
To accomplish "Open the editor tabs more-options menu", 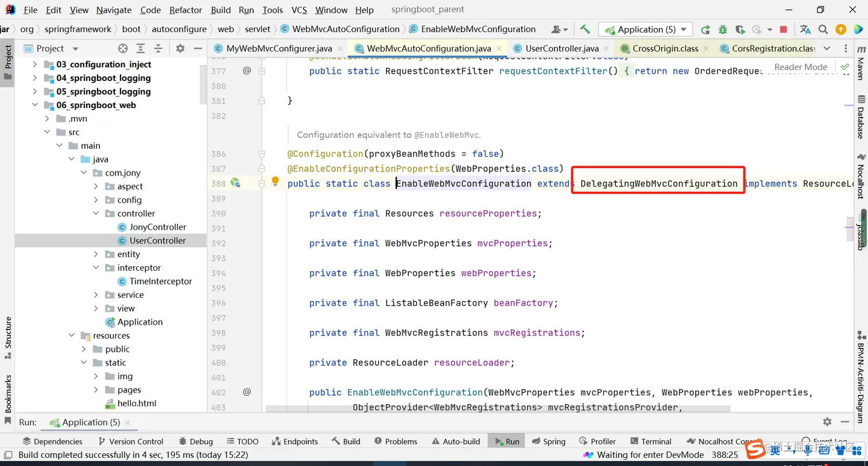I will [846, 48].
